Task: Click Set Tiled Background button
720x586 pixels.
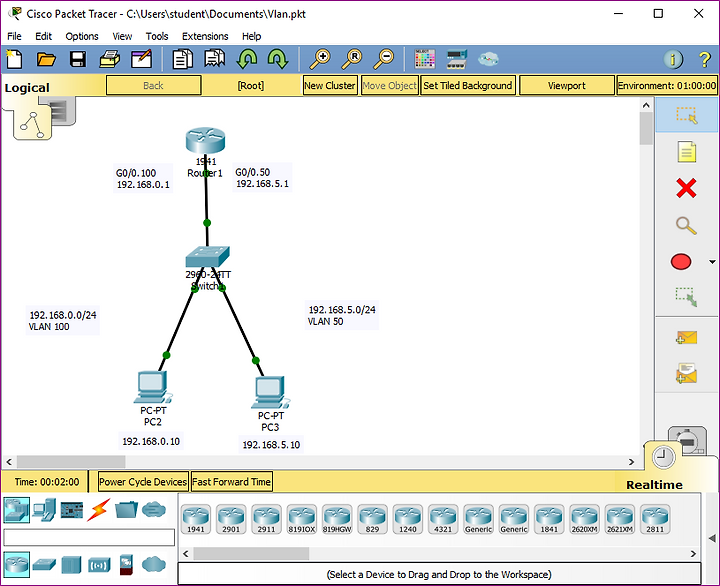Action: click(x=467, y=85)
